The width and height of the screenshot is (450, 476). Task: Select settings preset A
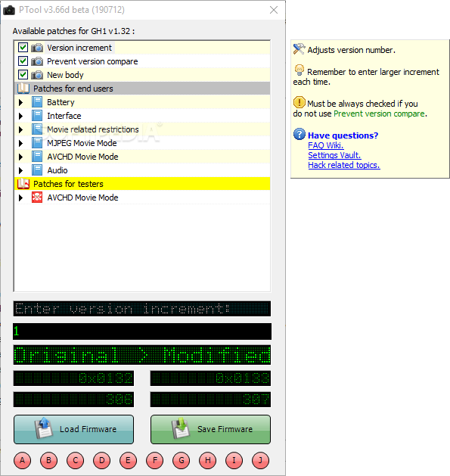(23, 461)
